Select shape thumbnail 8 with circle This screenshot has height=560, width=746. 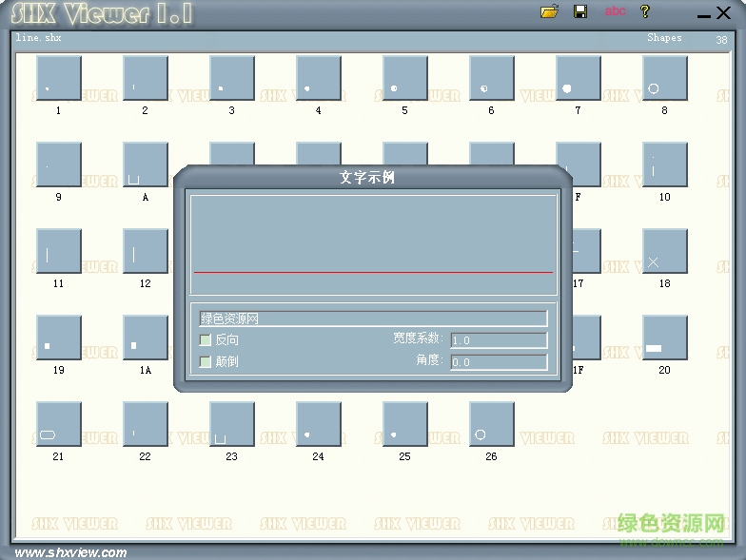[665, 78]
